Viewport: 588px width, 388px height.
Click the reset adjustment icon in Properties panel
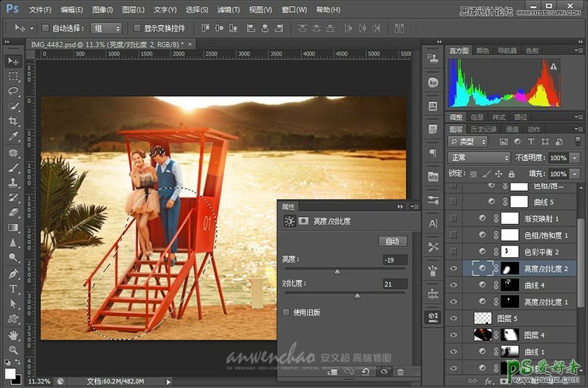365,372
